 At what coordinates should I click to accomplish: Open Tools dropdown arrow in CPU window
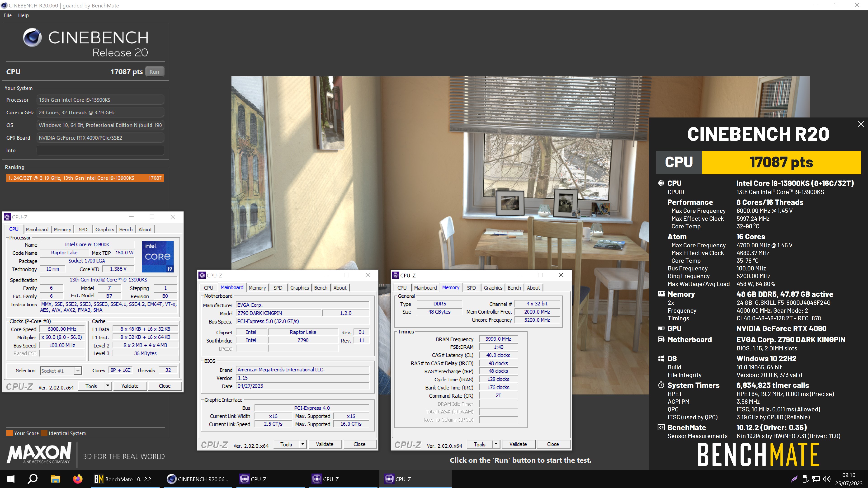(x=108, y=386)
